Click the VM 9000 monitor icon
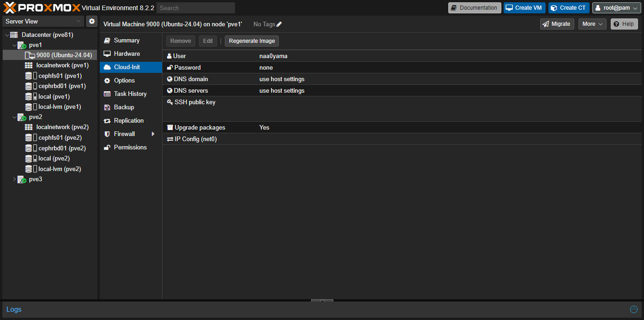Screen dimensions: 644x320 [30, 55]
